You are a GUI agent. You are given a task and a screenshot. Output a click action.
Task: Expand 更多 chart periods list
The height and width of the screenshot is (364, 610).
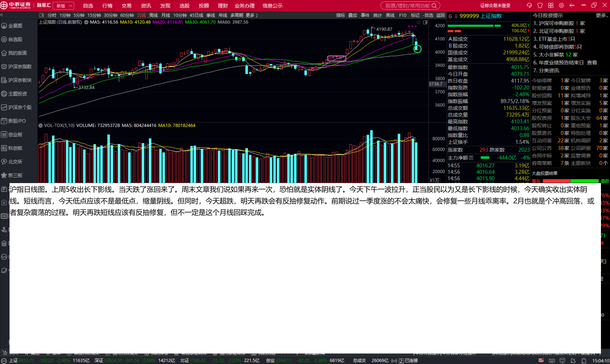[251, 15]
